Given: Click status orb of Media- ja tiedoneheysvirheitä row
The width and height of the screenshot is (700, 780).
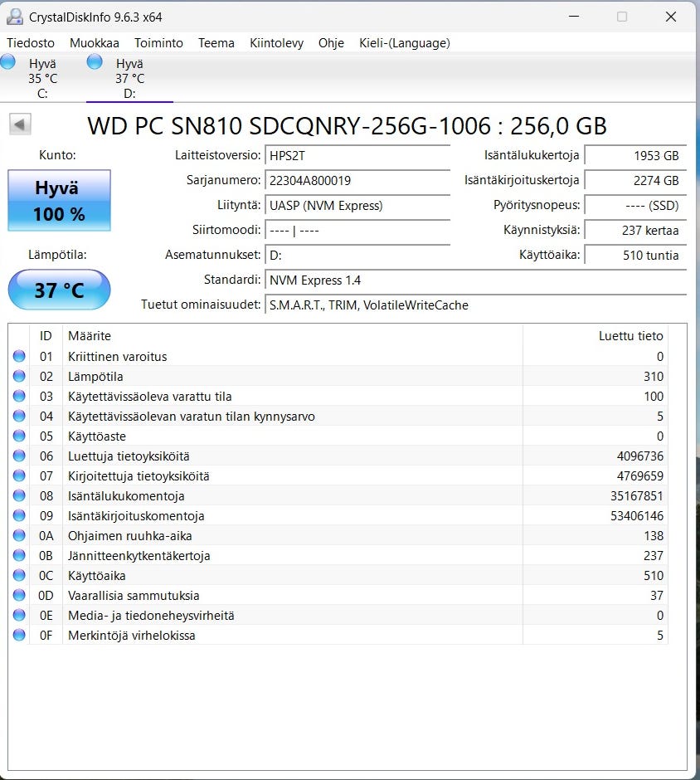Looking at the screenshot, I should (x=19, y=615).
